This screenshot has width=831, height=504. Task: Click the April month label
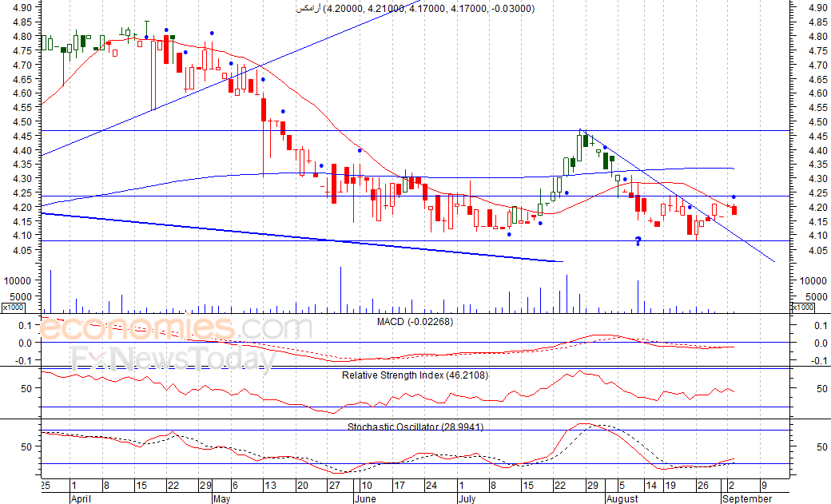[81, 498]
